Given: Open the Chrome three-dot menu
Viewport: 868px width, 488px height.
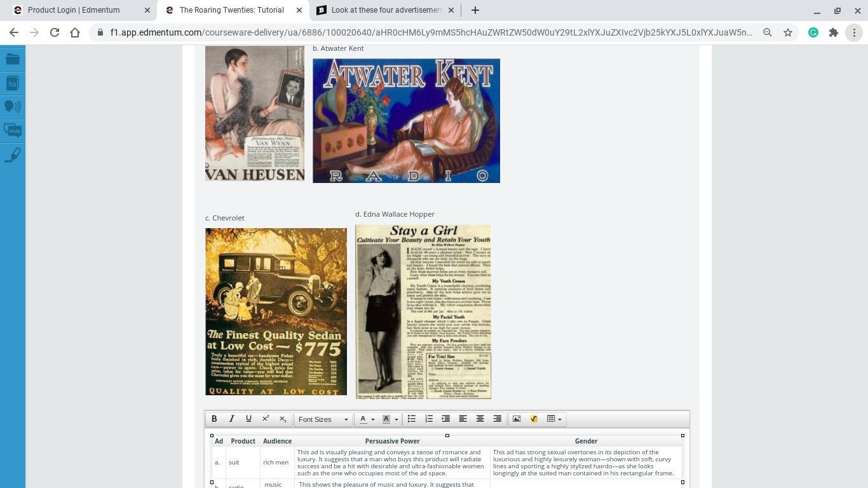Looking at the screenshot, I should point(854,32).
